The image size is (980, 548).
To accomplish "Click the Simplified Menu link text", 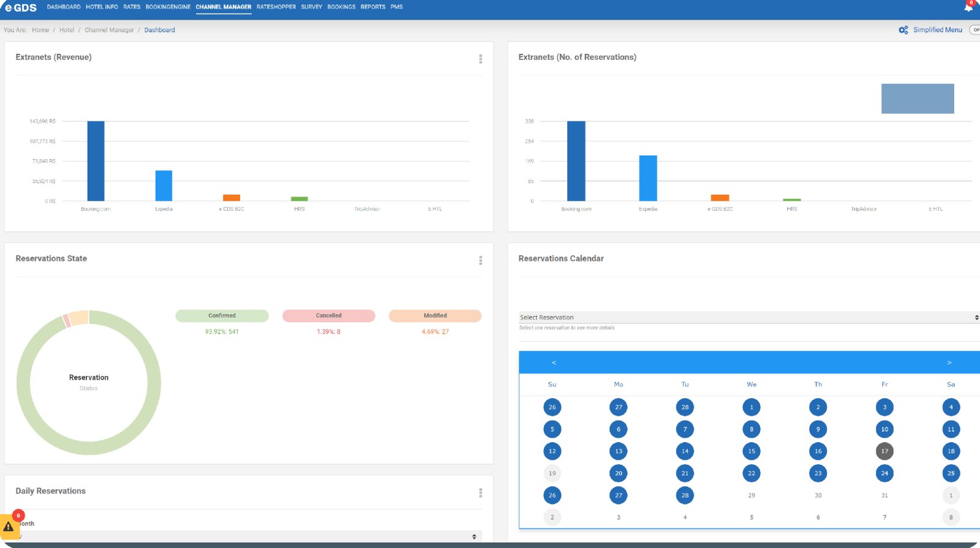I will [x=938, y=30].
